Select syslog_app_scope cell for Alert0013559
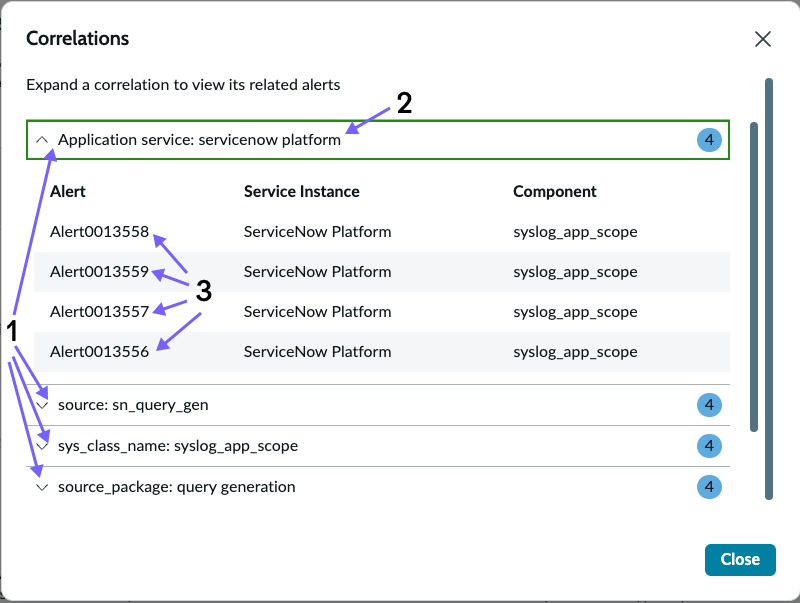Screen dimensions: 800x603 (x=576, y=272)
